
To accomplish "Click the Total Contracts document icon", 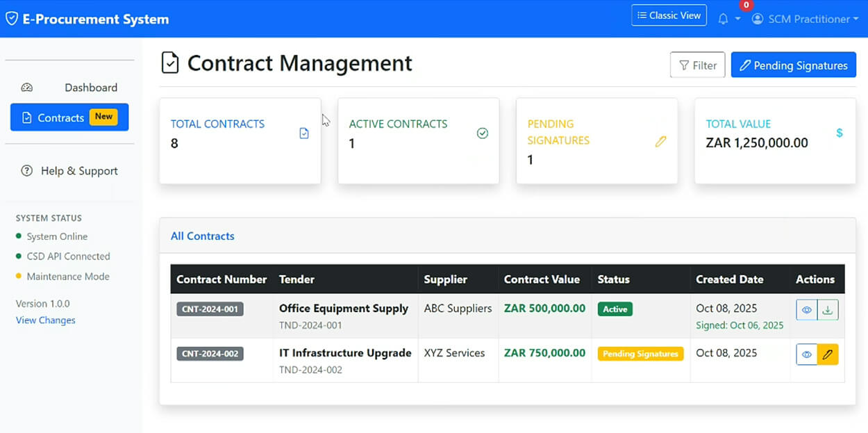I will pyautogui.click(x=304, y=133).
